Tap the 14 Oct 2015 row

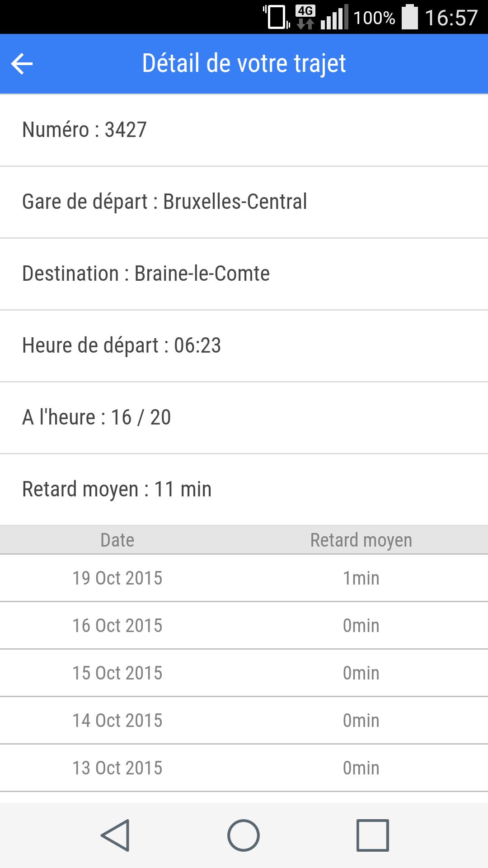244,721
